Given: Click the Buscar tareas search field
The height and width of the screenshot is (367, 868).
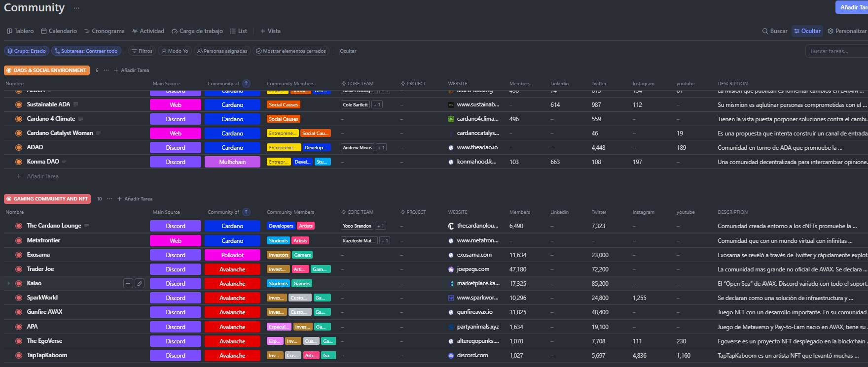Looking at the screenshot, I should point(837,51).
